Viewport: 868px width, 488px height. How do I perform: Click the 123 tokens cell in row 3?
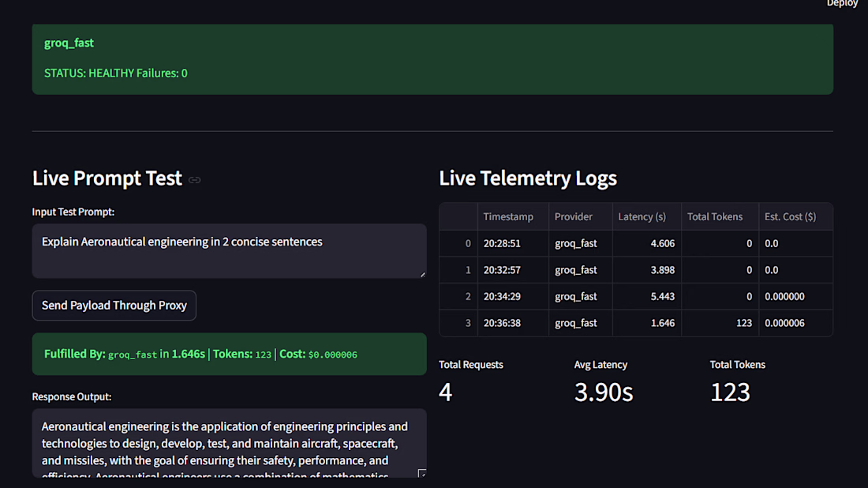[x=720, y=323]
